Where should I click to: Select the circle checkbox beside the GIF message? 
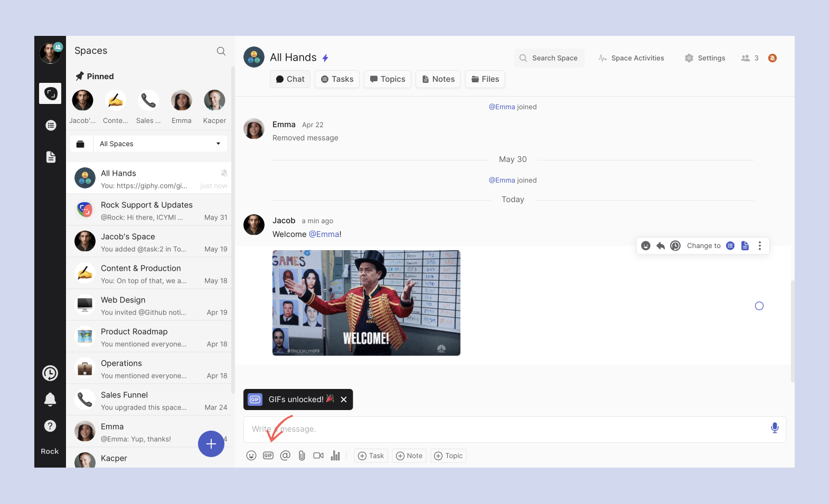[x=759, y=306]
